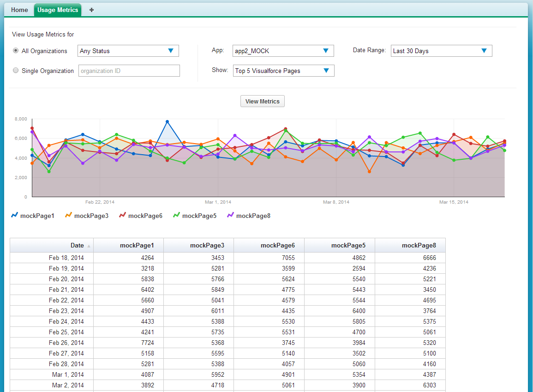Image resolution: width=533 pixels, height=392 pixels.
Task: Click the value 6303 in the table
Action: [x=430, y=385]
